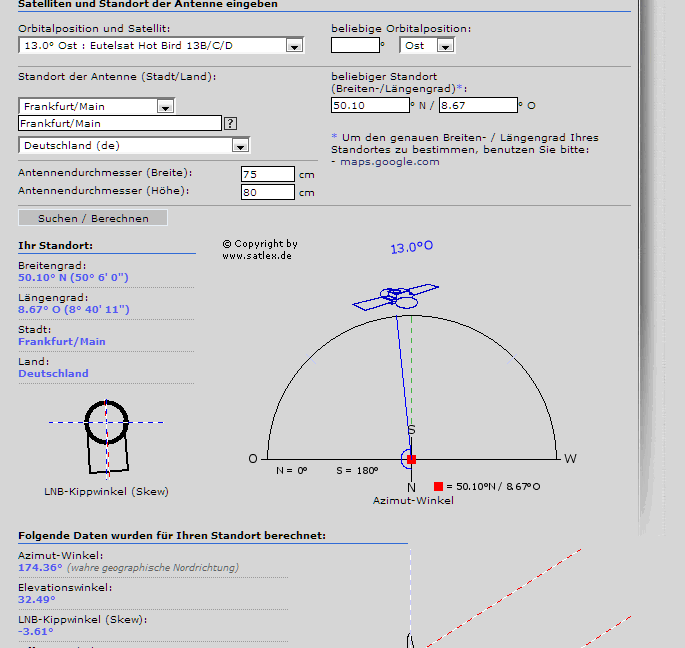Open the satellite selection dropdown arrow

pyautogui.click(x=294, y=46)
